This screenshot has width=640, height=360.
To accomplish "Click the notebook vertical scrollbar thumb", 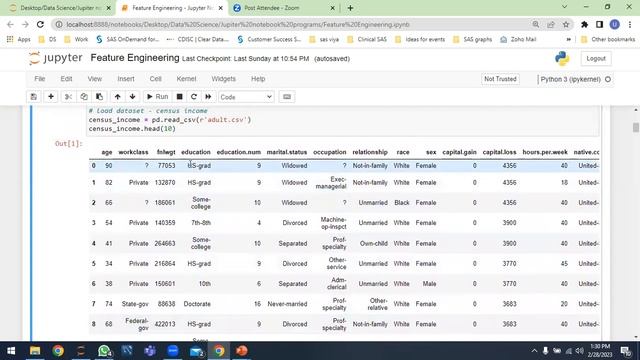I will click(636, 127).
